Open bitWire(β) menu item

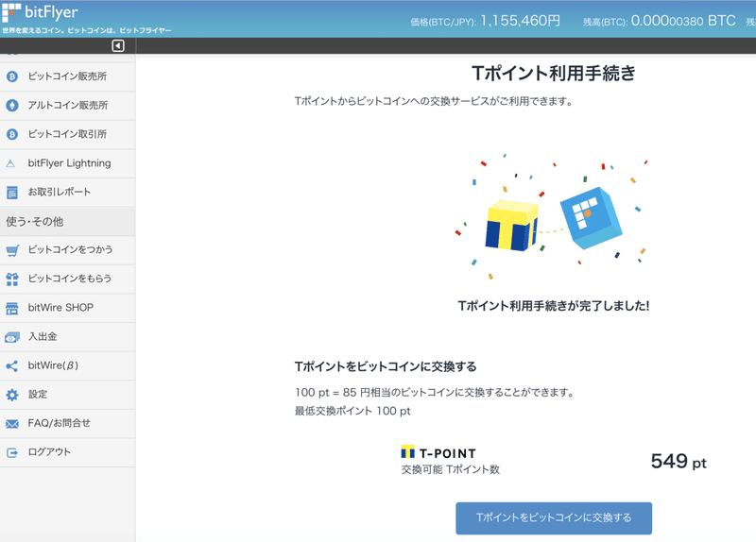coord(67,365)
